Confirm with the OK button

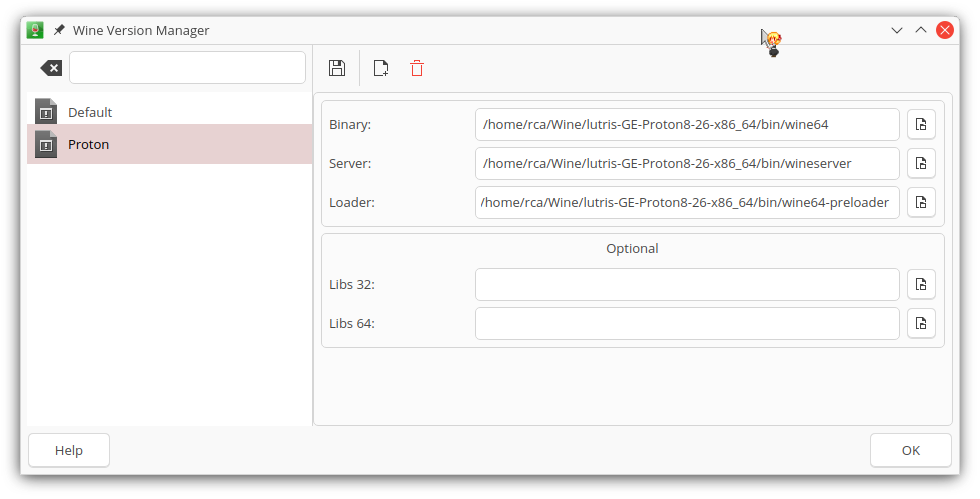(x=911, y=450)
